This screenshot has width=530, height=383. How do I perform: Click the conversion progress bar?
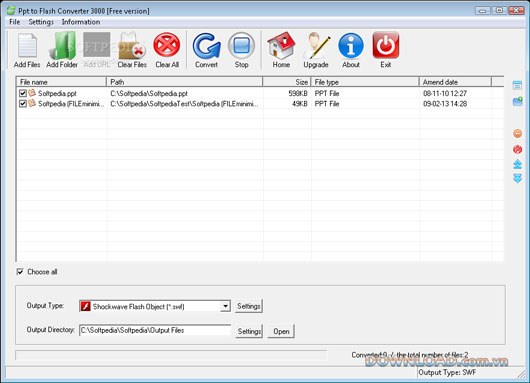[171, 355]
